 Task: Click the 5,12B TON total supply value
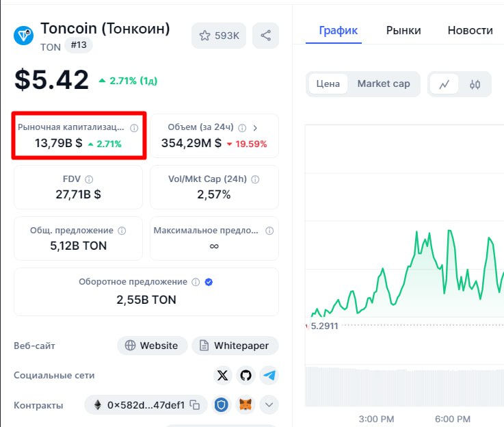click(78, 246)
